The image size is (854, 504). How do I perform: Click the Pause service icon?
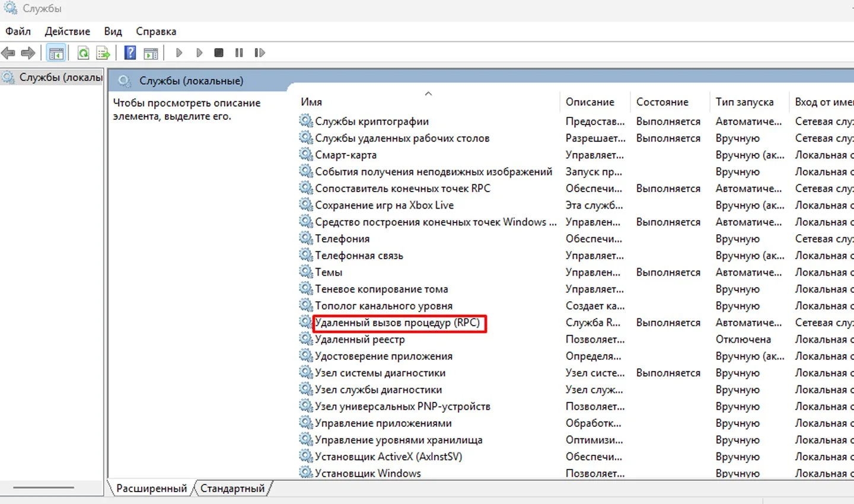click(239, 53)
